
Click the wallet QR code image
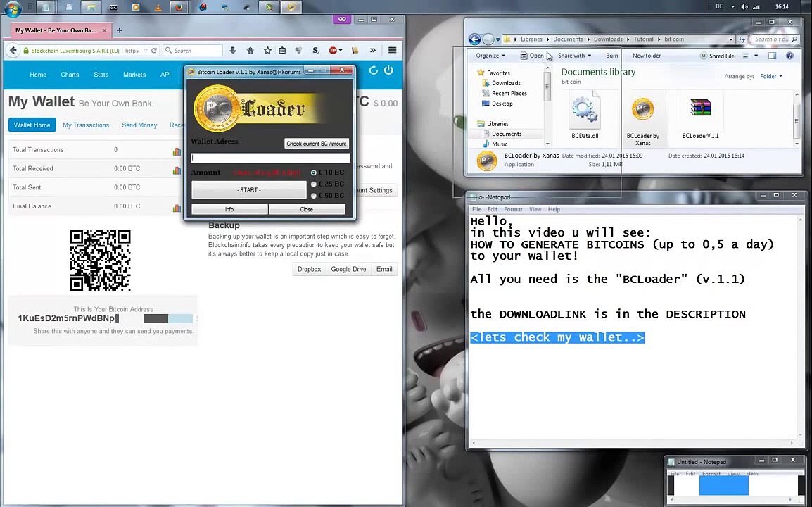(100, 261)
